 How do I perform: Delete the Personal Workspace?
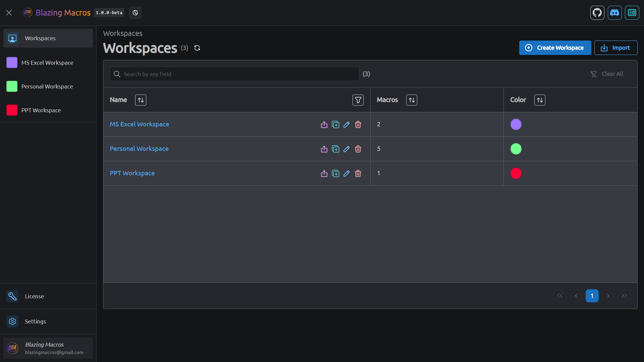click(x=358, y=149)
